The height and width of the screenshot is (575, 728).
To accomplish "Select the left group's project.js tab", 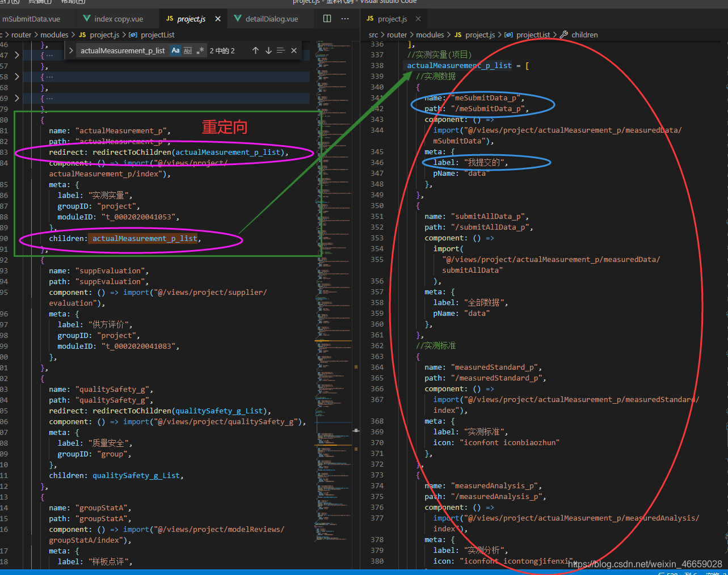I will click(191, 19).
